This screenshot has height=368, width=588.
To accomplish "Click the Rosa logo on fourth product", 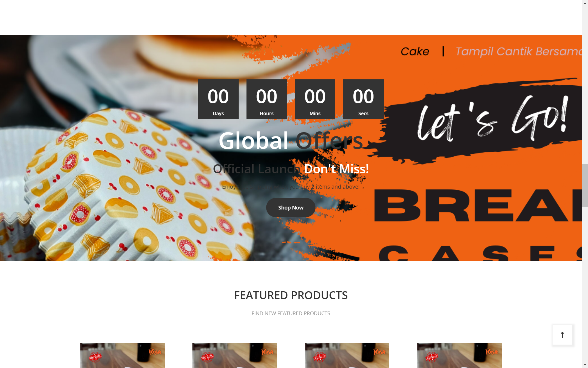I will 491,352.
